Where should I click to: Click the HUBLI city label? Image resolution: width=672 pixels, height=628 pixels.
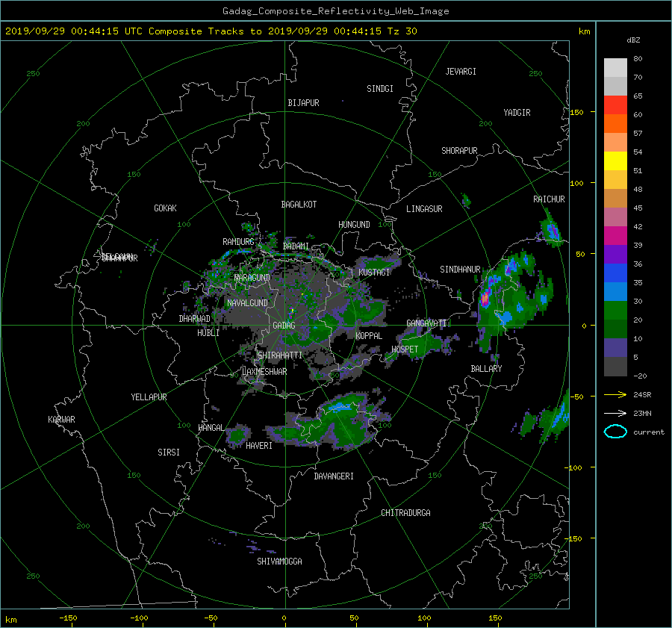tap(208, 333)
